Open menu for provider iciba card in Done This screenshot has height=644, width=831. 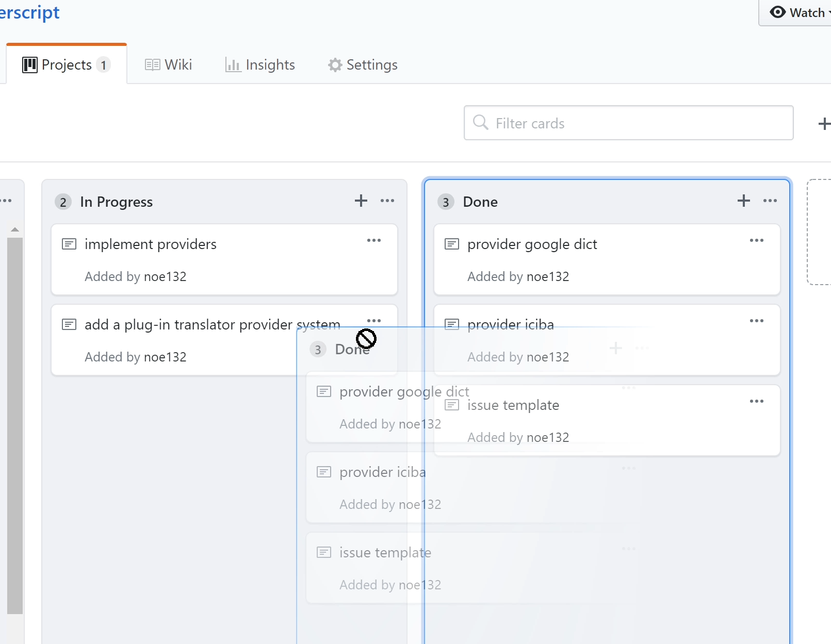pos(757,321)
